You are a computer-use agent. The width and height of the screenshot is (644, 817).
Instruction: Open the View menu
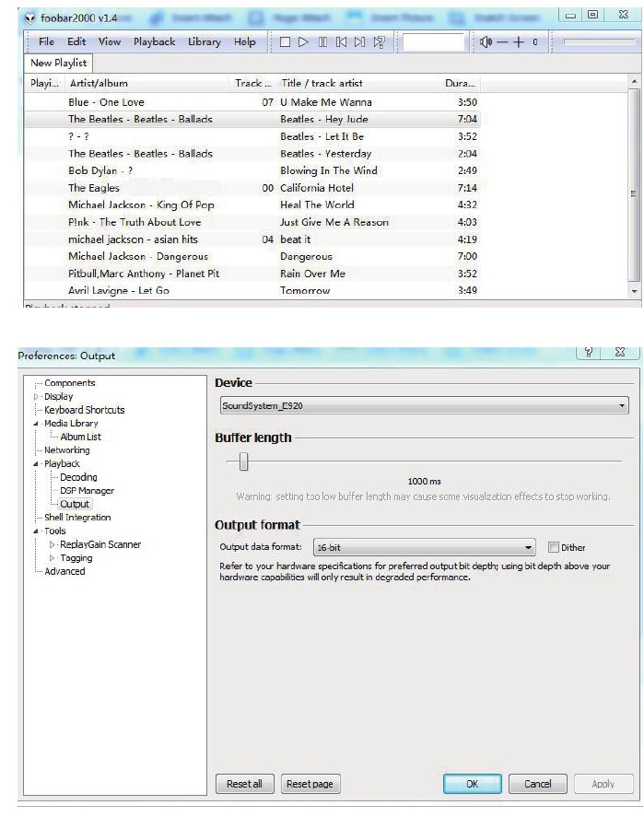pyautogui.click(x=110, y=41)
